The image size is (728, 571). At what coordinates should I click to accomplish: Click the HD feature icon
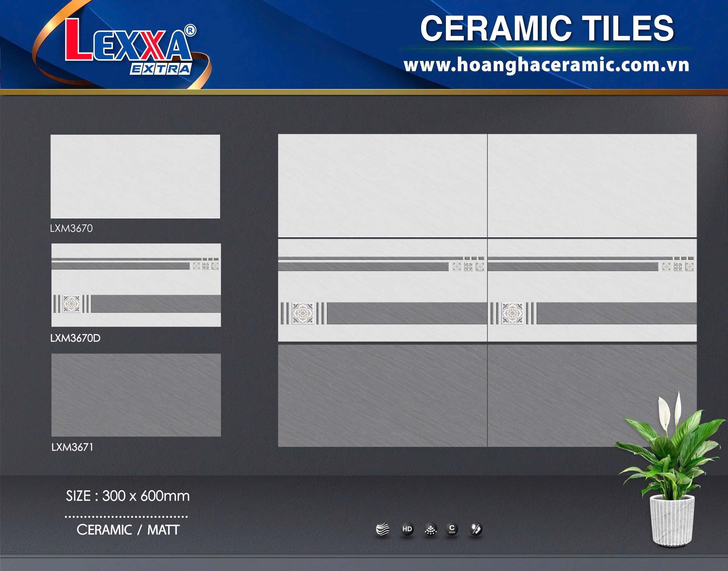click(x=407, y=529)
